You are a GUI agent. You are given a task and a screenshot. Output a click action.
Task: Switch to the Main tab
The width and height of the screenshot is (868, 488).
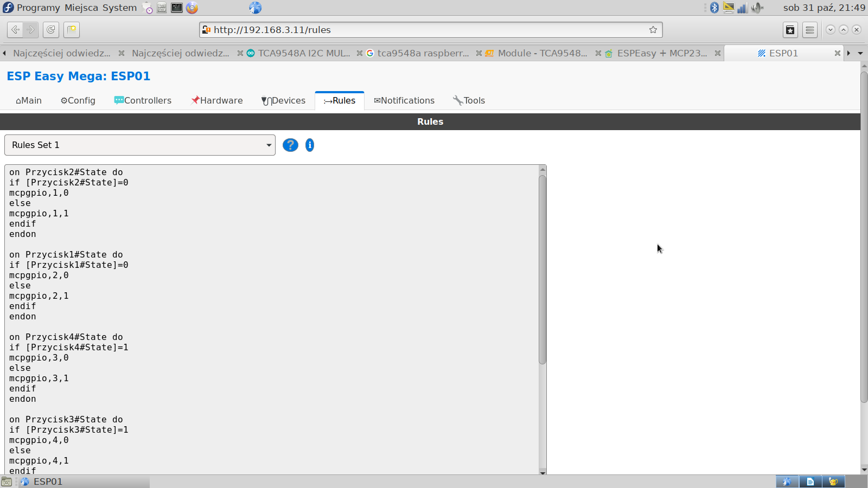pyautogui.click(x=29, y=100)
